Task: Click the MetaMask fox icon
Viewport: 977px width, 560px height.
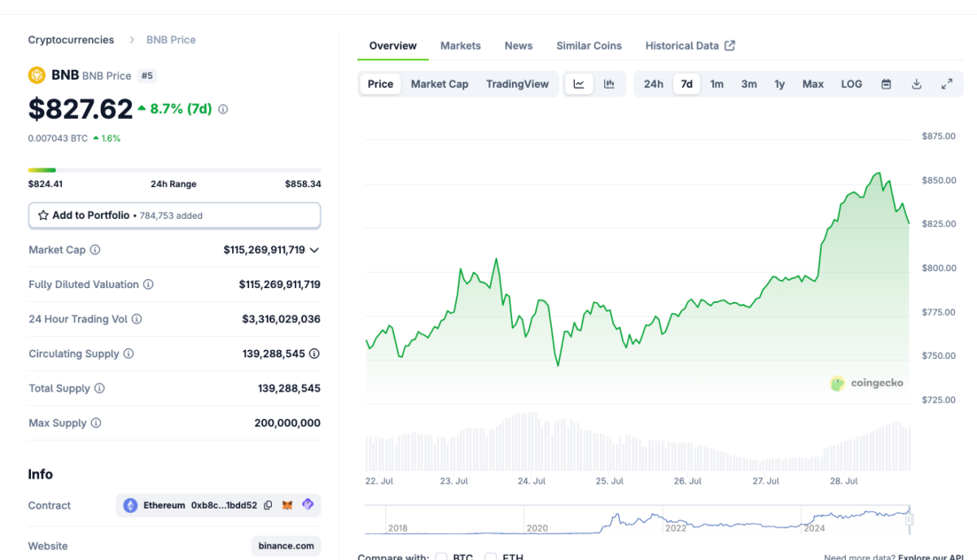Action: 287,505
